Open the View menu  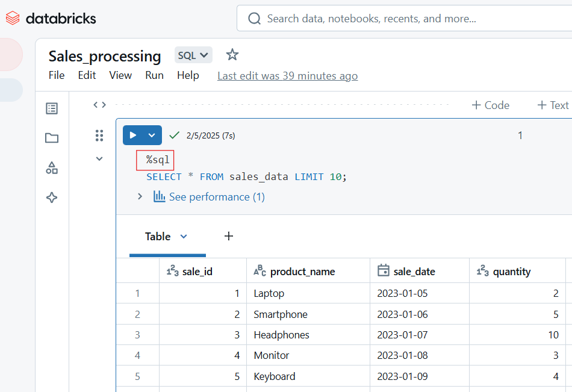coord(120,75)
